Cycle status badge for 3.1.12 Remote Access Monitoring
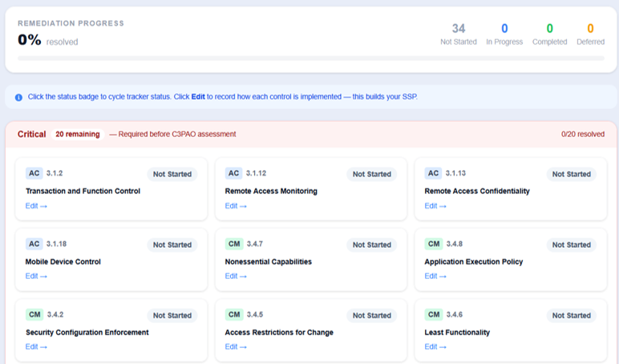 tap(372, 174)
